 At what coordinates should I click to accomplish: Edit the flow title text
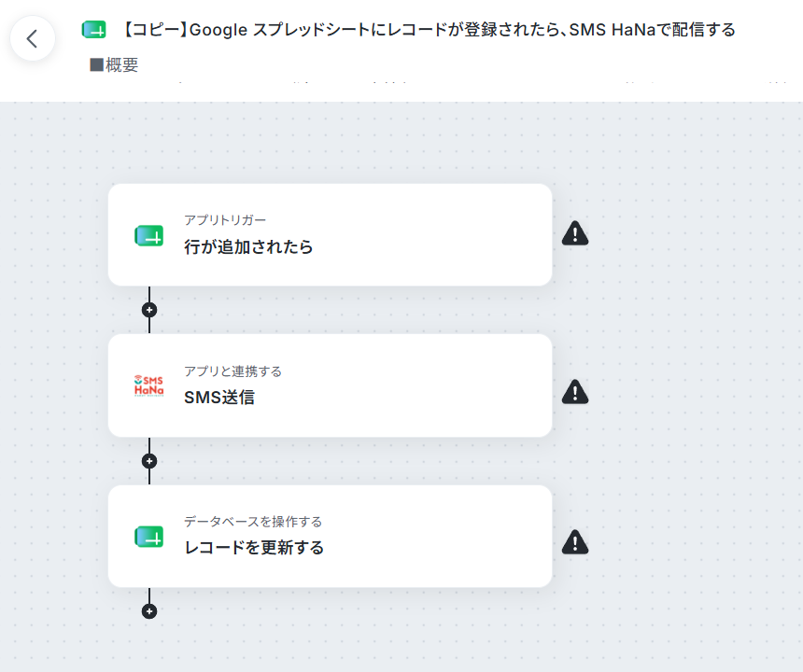[x=429, y=30]
